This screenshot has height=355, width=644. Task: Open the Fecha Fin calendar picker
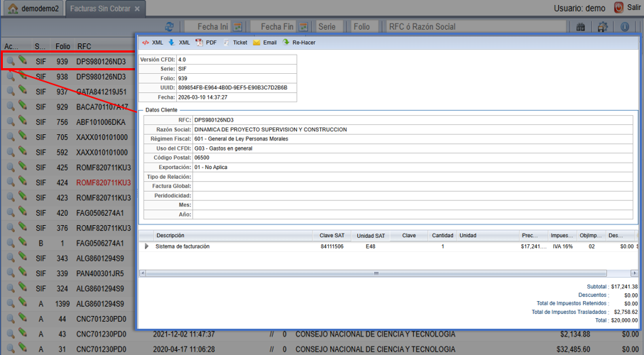point(303,27)
